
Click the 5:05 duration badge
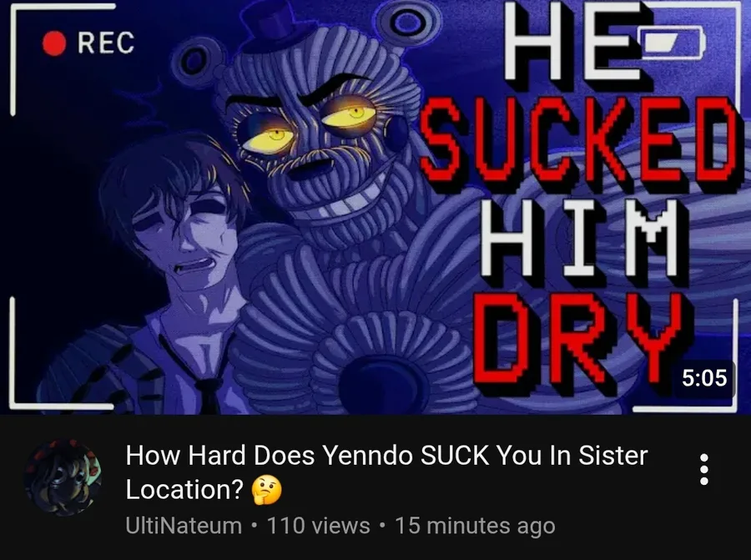tap(704, 377)
